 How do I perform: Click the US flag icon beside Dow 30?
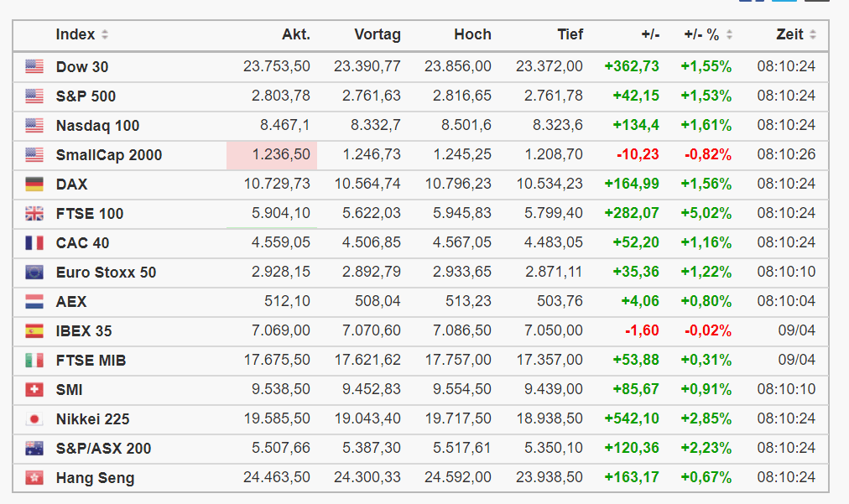[34, 67]
